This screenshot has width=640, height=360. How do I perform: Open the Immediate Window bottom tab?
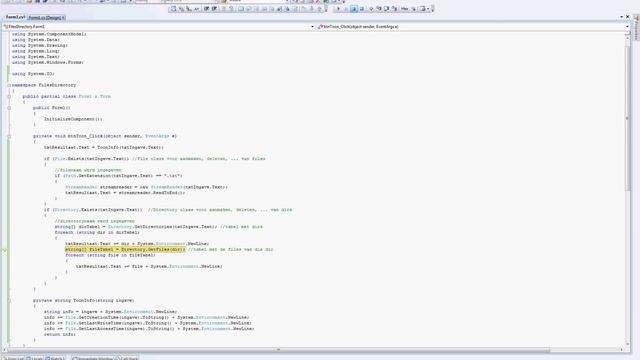coord(92,358)
